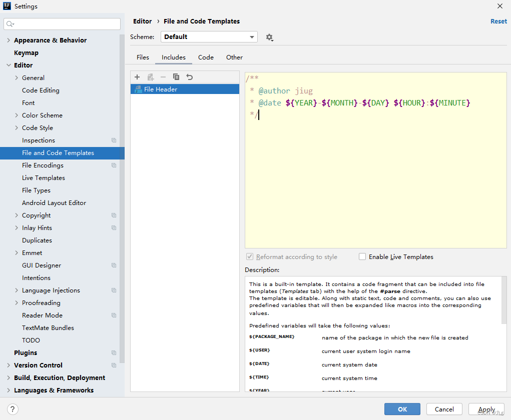Expand Appearance & Behavior section
Screen dimensions: 511x420
[9, 40]
